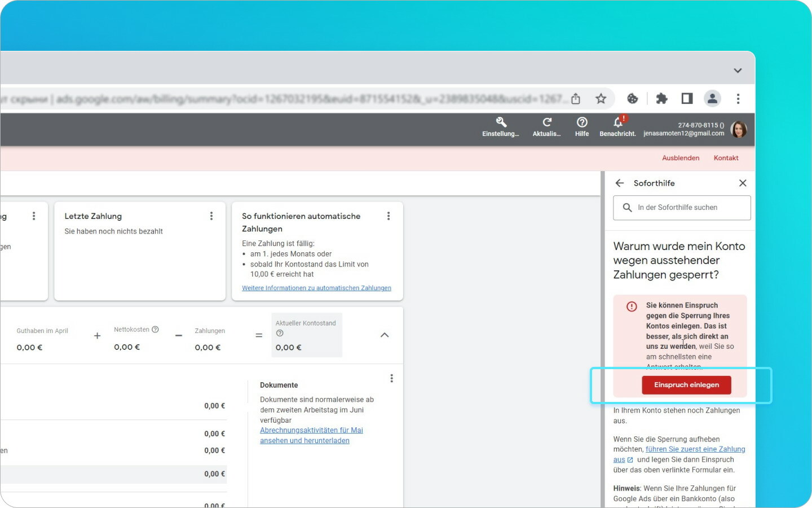Bookmark this page with star icon
The height and width of the screenshot is (508, 812).
point(601,99)
